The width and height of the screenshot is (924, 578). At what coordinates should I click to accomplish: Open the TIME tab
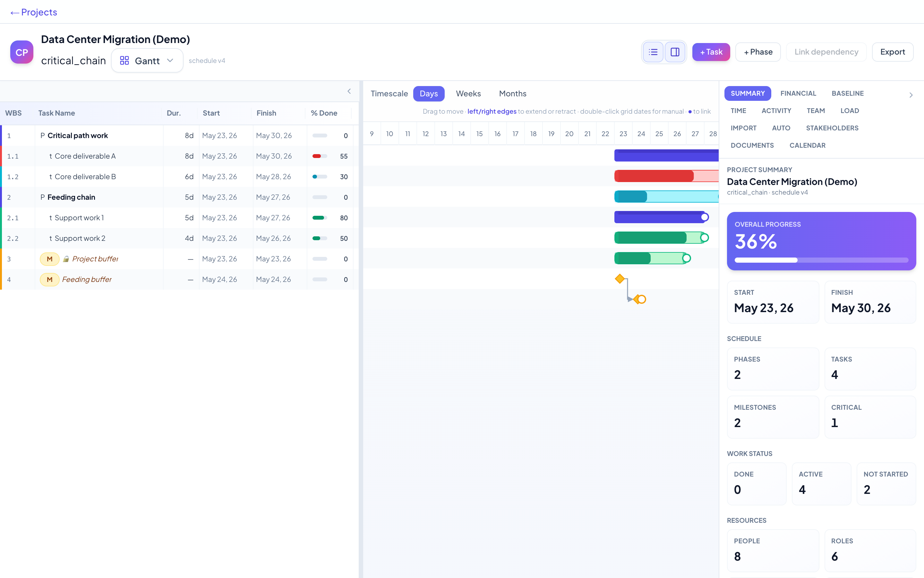pos(738,111)
